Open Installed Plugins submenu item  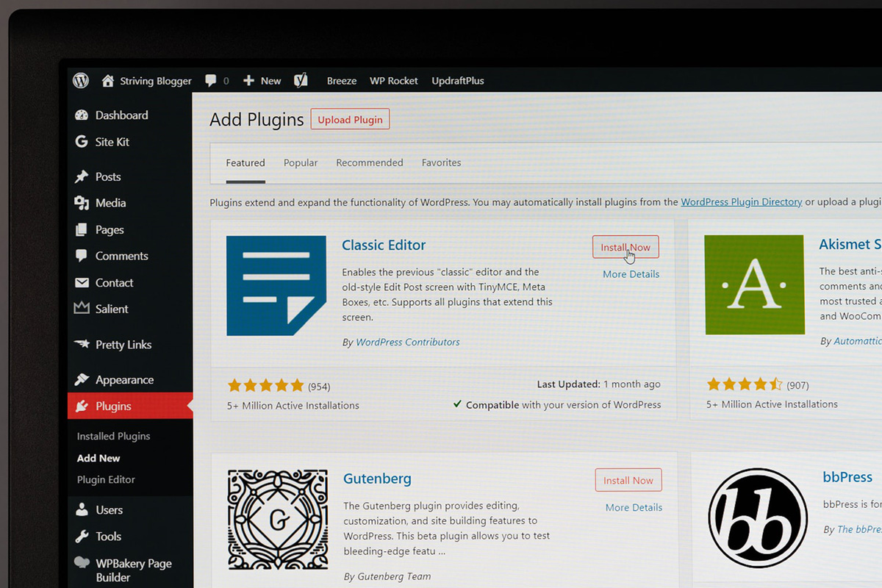pyautogui.click(x=113, y=436)
